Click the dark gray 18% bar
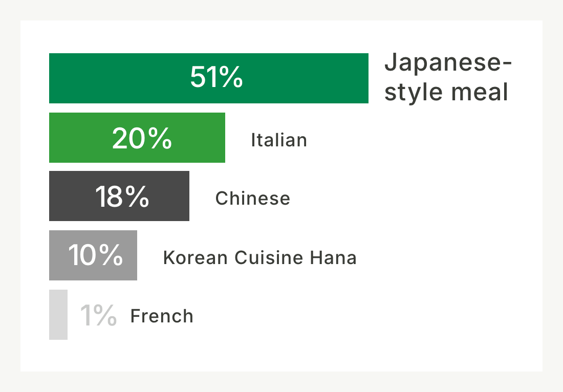Image resolution: width=563 pixels, height=392 pixels. tap(119, 196)
